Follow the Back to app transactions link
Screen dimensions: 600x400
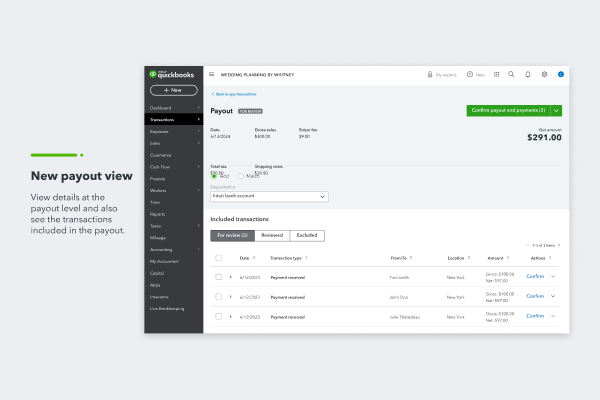[234, 94]
